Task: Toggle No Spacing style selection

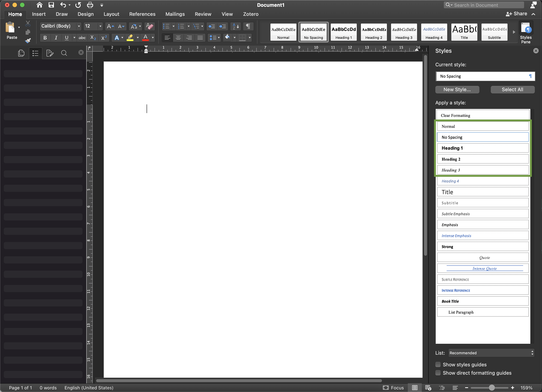Action: (x=483, y=137)
